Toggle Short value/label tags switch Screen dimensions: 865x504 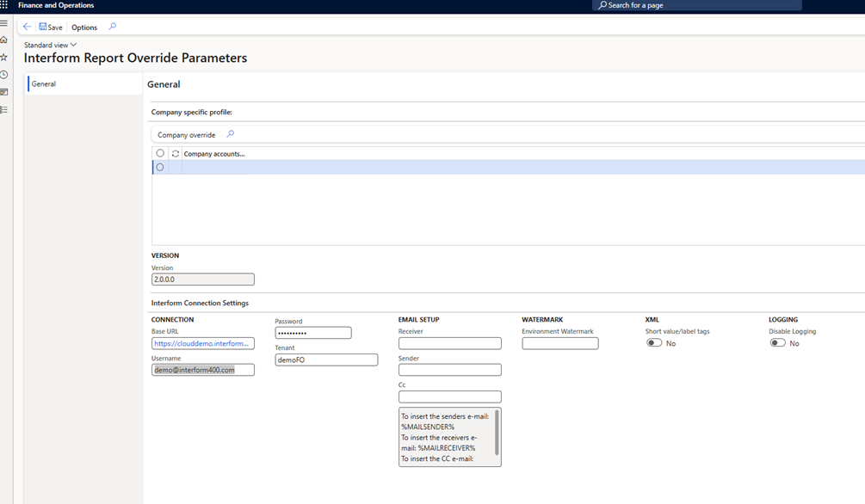point(654,343)
